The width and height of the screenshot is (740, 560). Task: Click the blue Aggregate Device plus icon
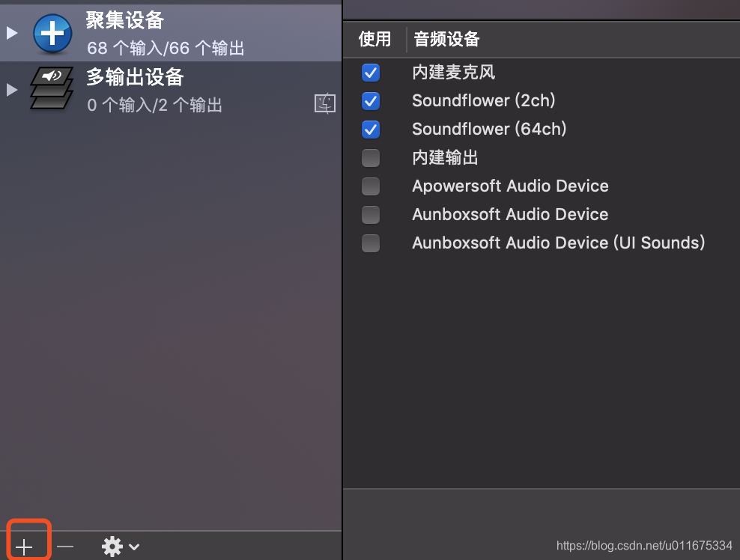pyautogui.click(x=52, y=34)
